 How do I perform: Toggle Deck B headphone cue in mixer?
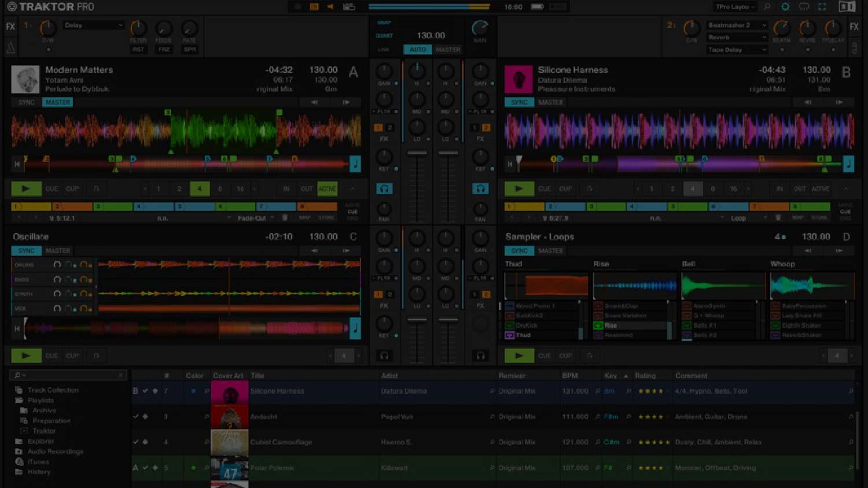pos(480,189)
